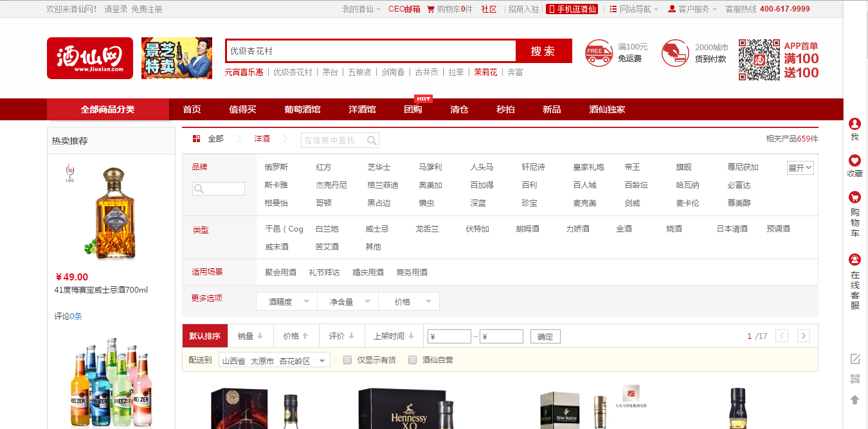Focus the main search field 优级杏花村
The height and width of the screenshot is (429, 868).
(371, 51)
